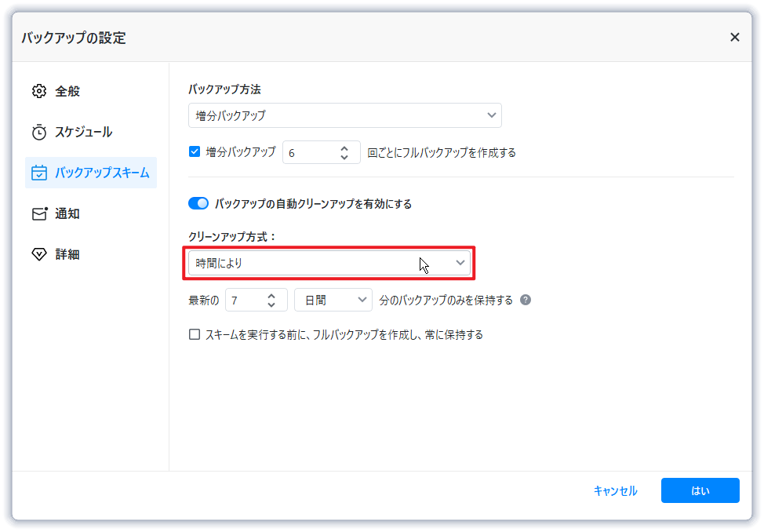Disable the automatic backup cleanup toggle
The width and height of the screenshot is (764, 532).
[x=198, y=203]
